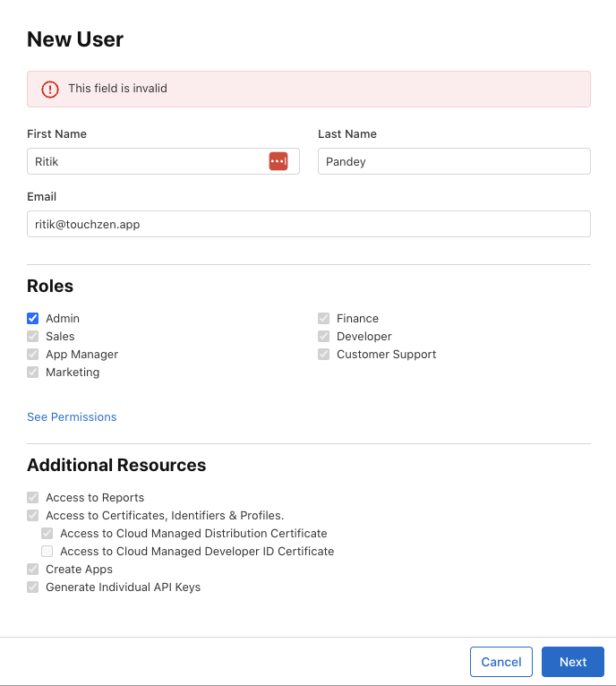Open the See Permissions link
The width and height of the screenshot is (616, 686).
tap(72, 417)
